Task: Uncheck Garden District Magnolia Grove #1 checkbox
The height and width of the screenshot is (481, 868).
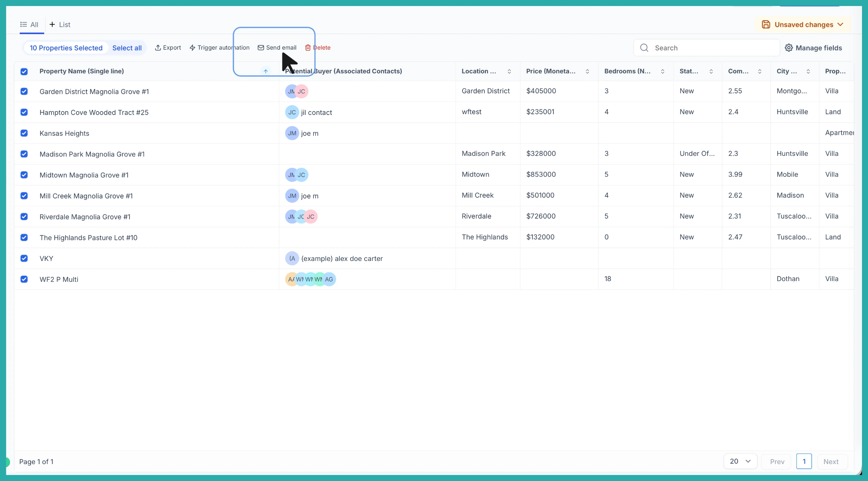Action: (x=24, y=91)
